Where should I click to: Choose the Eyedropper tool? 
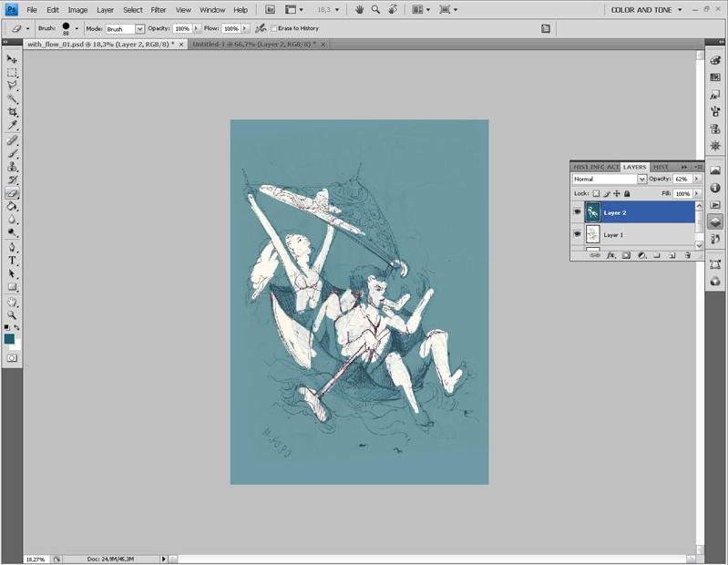[12, 126]
